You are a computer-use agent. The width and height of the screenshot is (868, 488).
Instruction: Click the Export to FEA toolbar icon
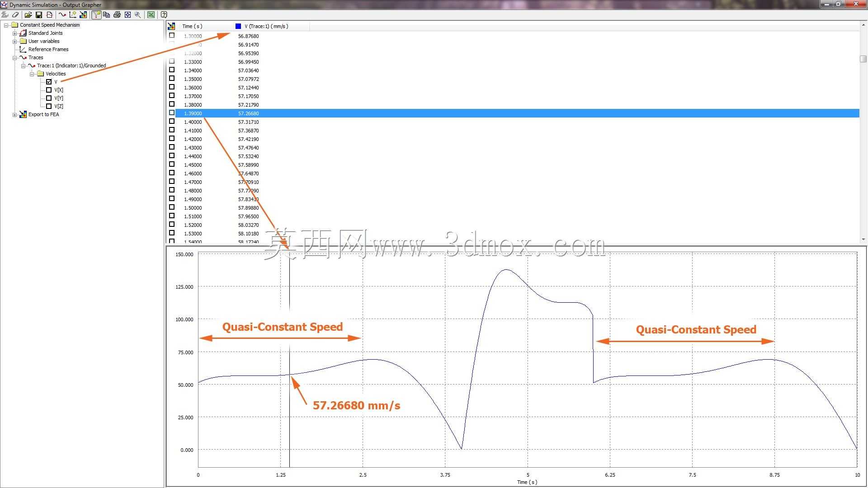[83, 15]
